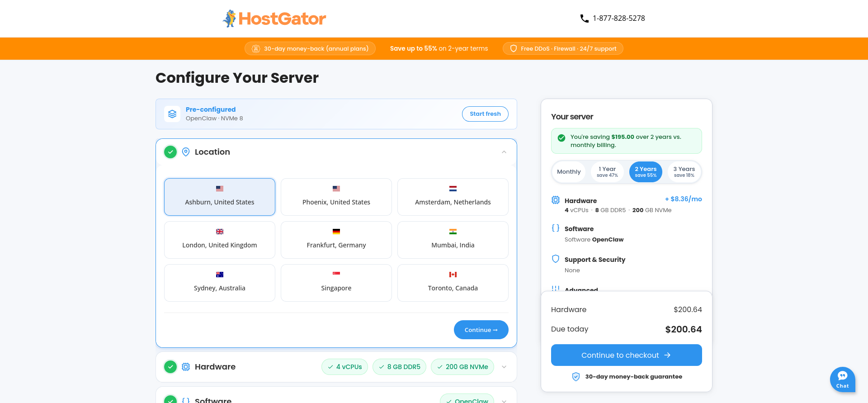This screenshot has height=403, width=868.
Task: Expand the Software section chevron
Action: tap(504, 401)
